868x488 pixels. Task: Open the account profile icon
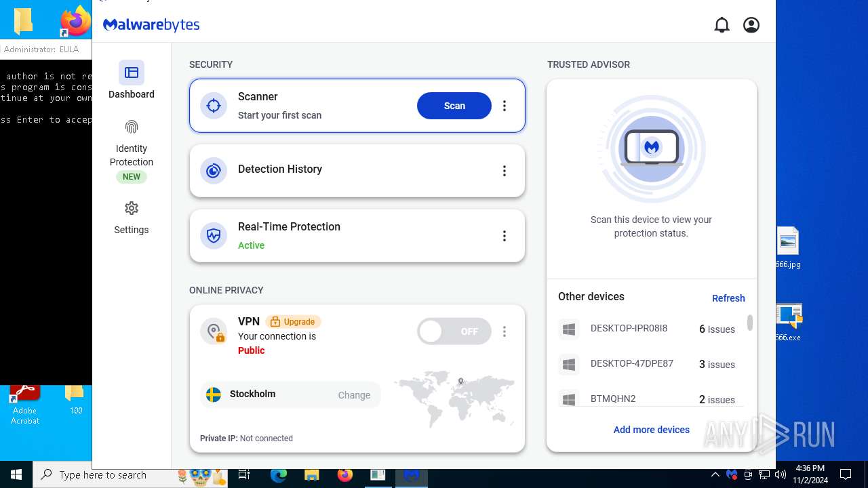tap(751, 25)
